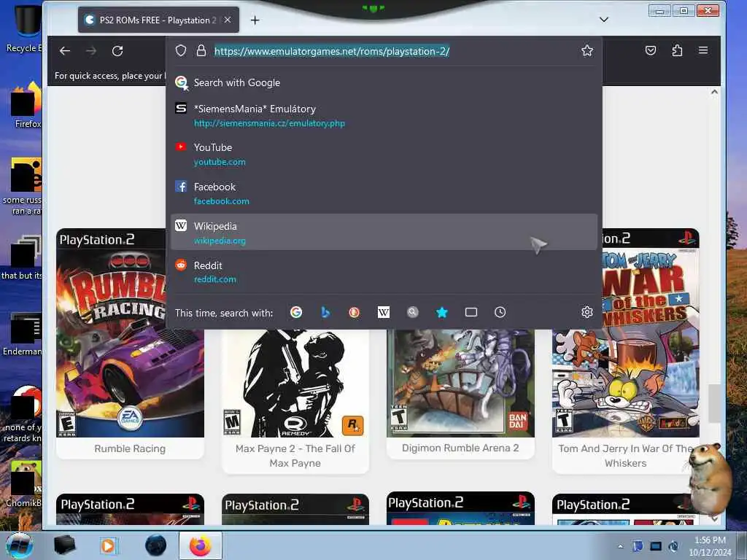Screen dimensions: 747x560
Task: Open the Windows Start orb
Action: [20, 545]
